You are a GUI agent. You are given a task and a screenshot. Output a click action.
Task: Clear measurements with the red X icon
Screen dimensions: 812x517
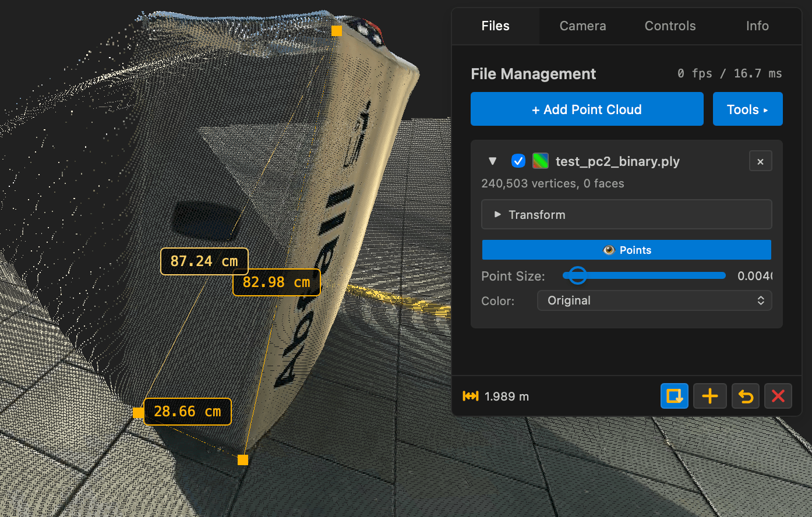[778, 396]
